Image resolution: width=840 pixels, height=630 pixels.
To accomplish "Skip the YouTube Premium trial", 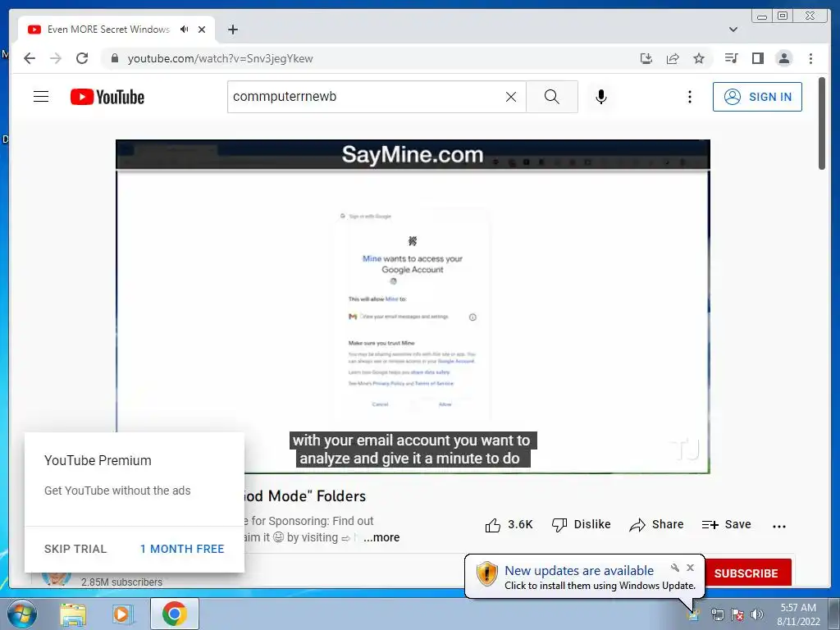I will pyautogui.click(x=75, y=549).
